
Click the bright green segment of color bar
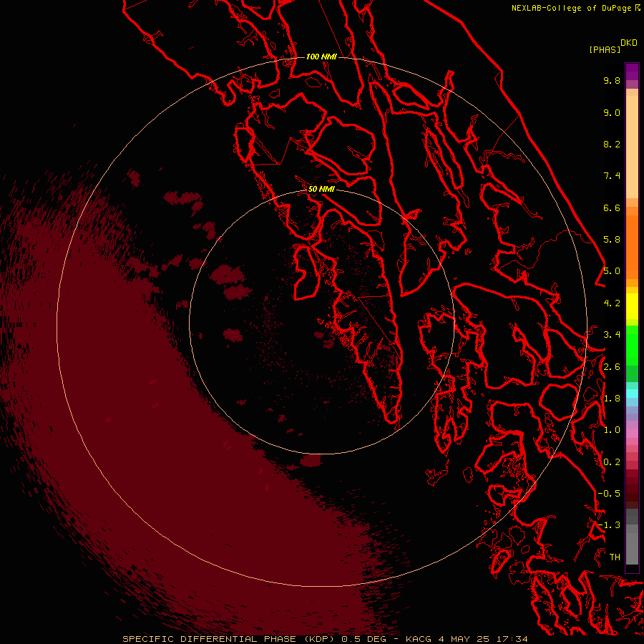coord(632,345)
